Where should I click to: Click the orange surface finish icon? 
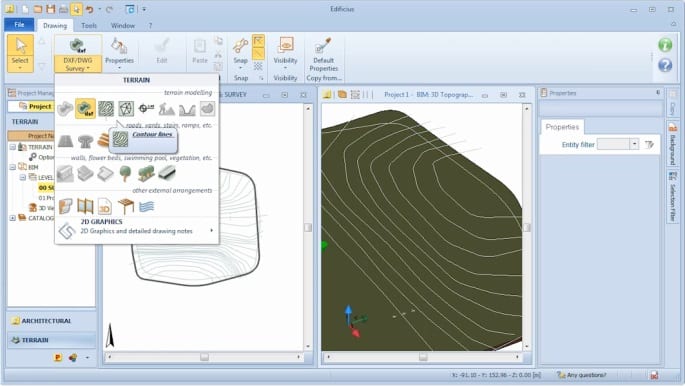click(x=65, y=206)
